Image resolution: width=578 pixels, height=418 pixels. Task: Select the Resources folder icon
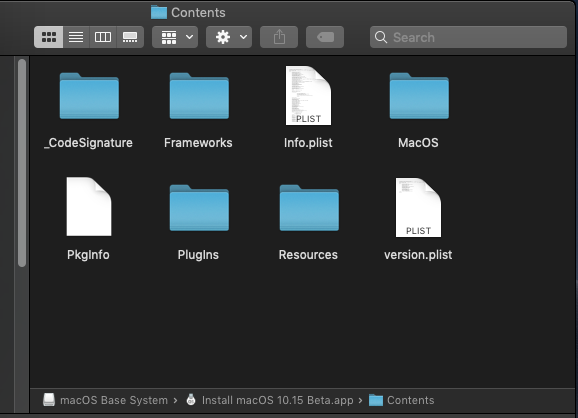coord(309,208)
